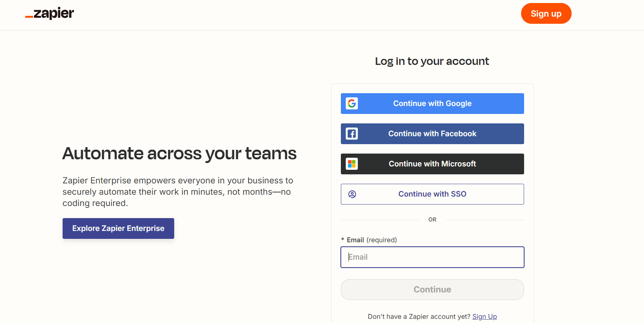644x323 pixels.
Task: Click the 'Log in to your account' heading
Action: (x=432, y=61)
